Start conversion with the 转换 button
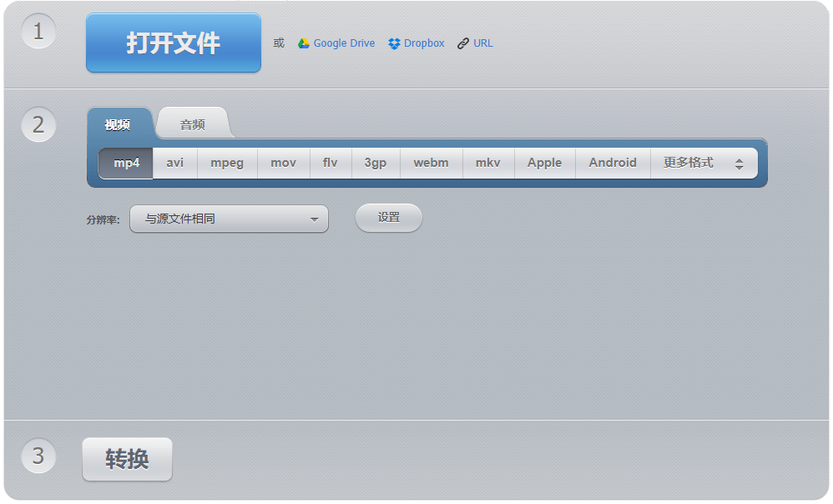The height and width of the screenshot is (504, 833). (127, 458)
